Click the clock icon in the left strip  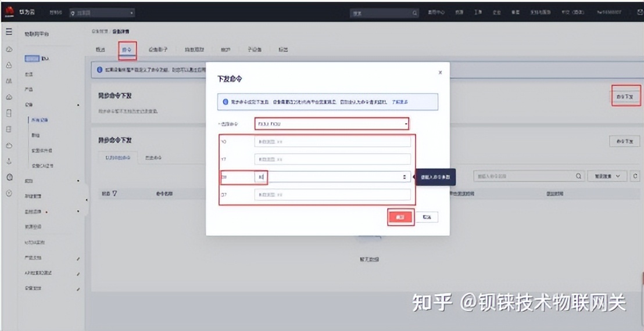point(9,177)
